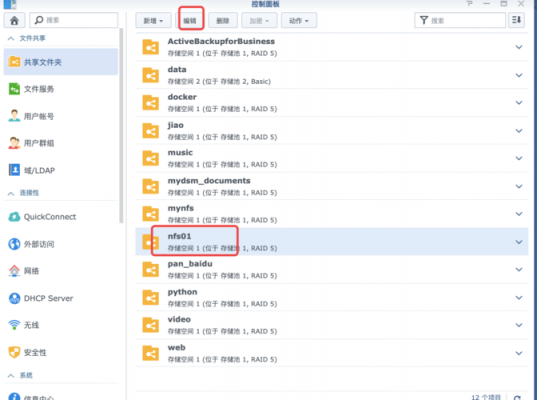This screenshot has height=400, width=537.
Task: Expand details for the nfs01 folder
Action: click(x=519, y=242)
